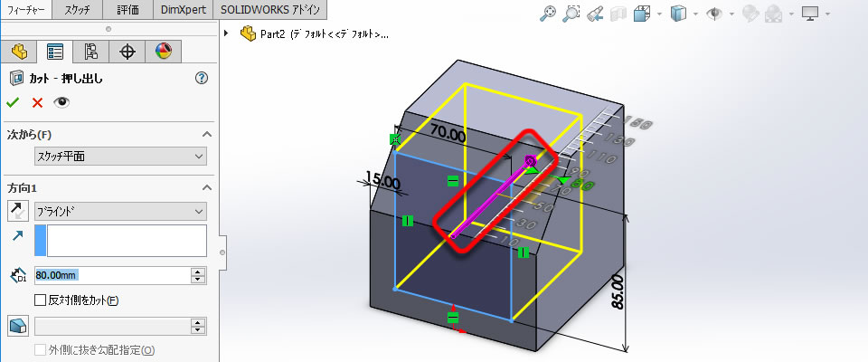Viewport: 868px width, 362px height.
Task: Check the 反対側をカット checkbox
Action: [x=39, y=300]
